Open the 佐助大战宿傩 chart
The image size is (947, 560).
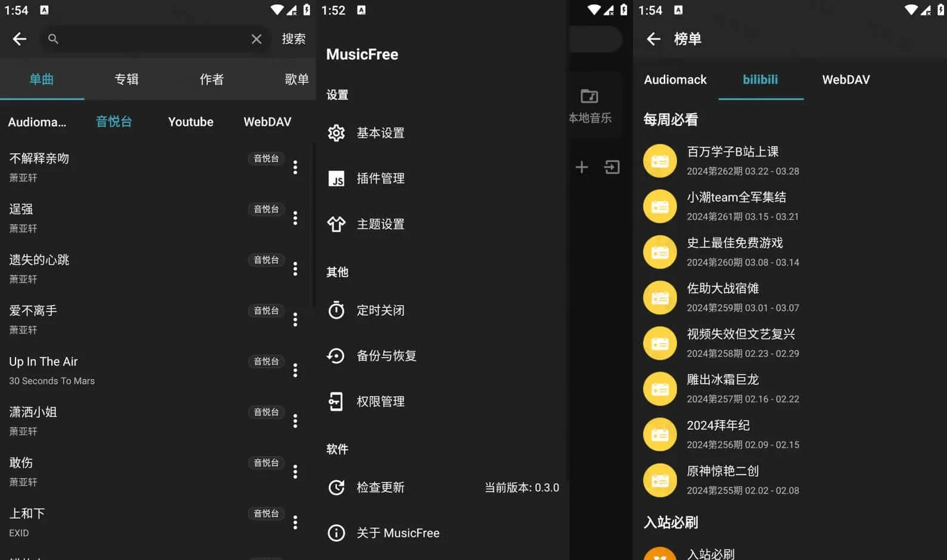(x=790, y=298)
